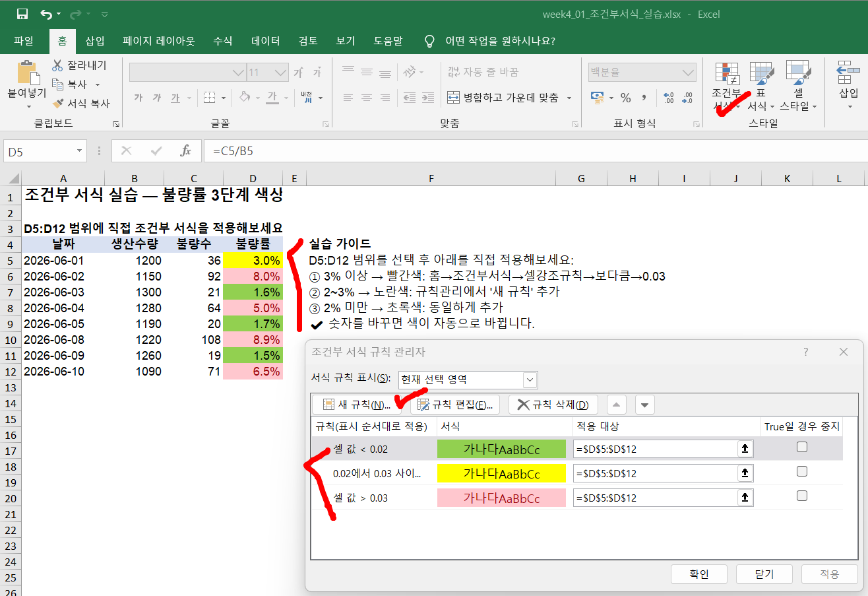This screenshot has height=596, width=868.
Task: Open '서식 규칙 표시' dropdown (현재 선택 영역)
Action: point(530,380)
